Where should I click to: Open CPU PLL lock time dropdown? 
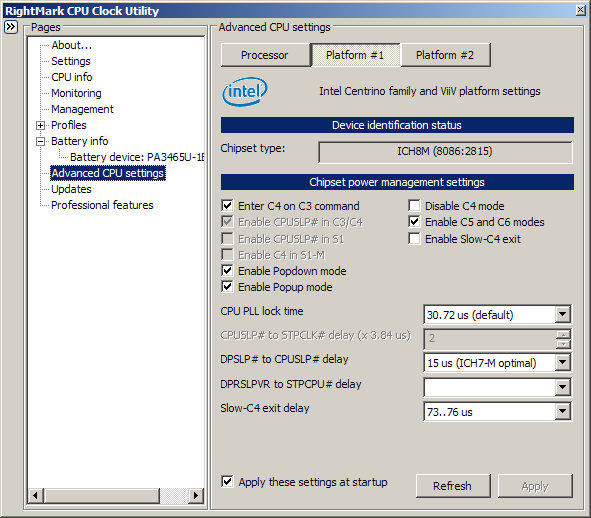(562, 314)
